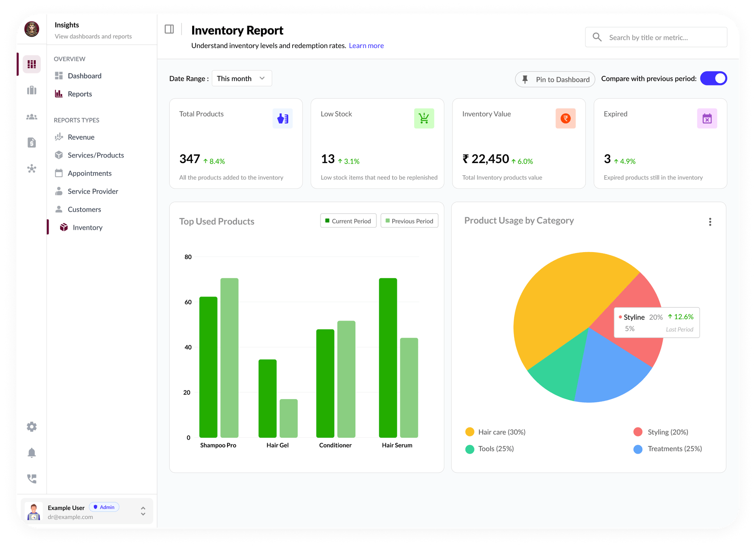
Task: Open the Insights dashboard grid icon
Action: click(x=31, y=64)
